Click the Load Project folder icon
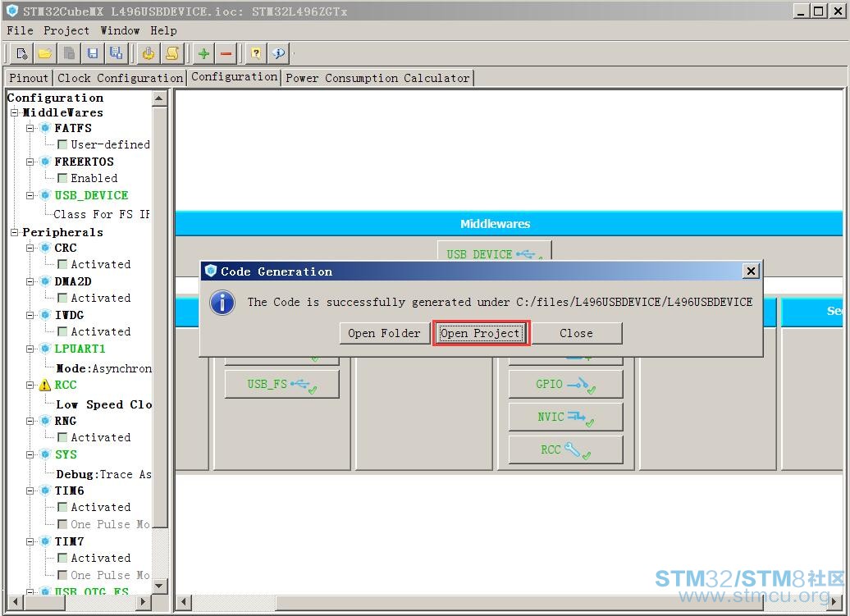Image resolution: width=850 pixels, height=616 pixels. tap(46, 53)
